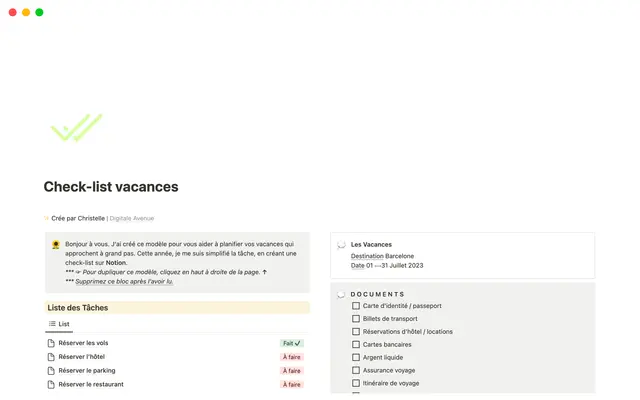
Task: Click the icon beside Les Vacances
Action: tap(341, 244)
